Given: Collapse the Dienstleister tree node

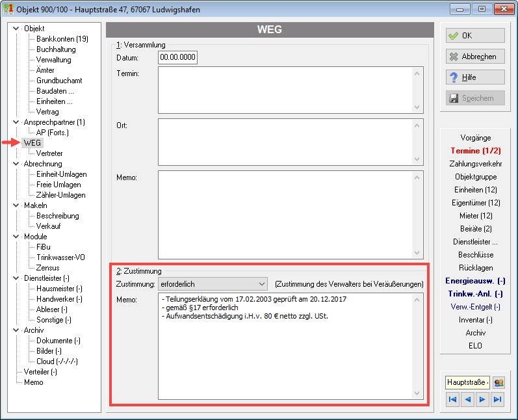Looking at the screenshot, I should 16,278.
